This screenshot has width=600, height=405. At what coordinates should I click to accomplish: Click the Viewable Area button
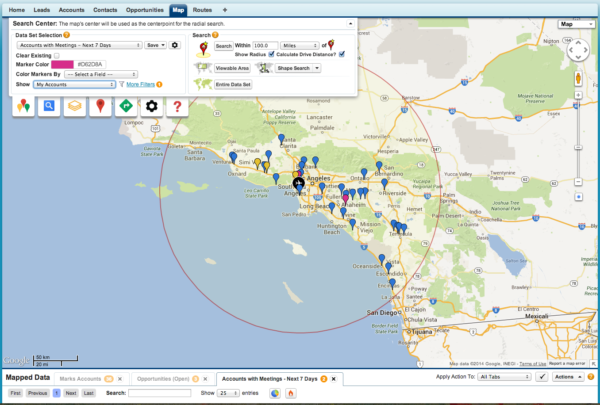(232, 68)
